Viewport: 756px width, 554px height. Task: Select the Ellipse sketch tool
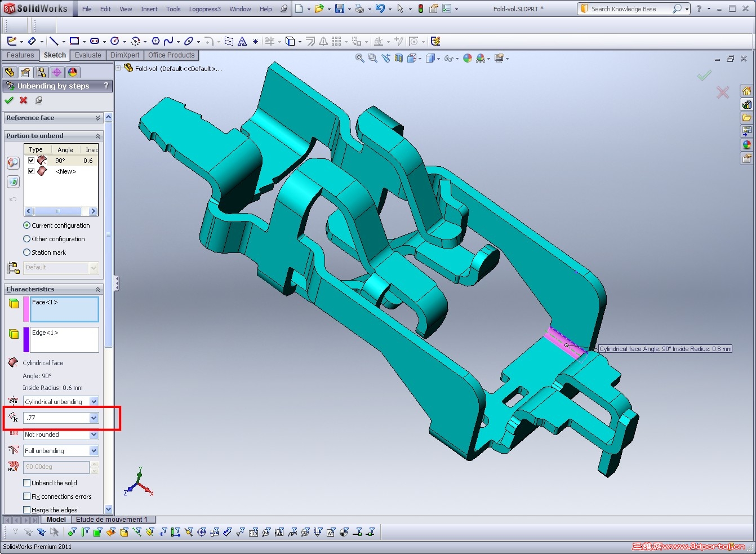189,41
